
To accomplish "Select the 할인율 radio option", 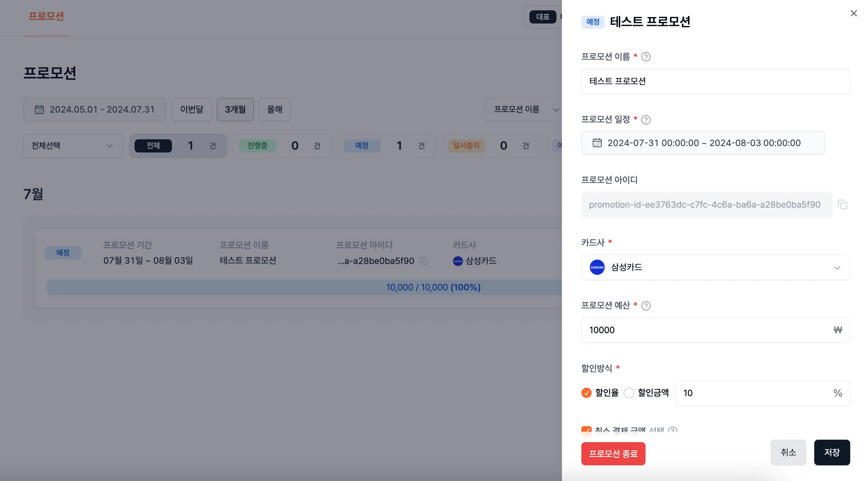I will 586,393.
